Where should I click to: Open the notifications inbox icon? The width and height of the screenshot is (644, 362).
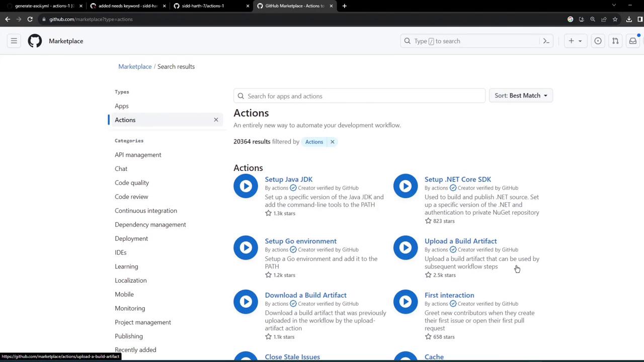[632, 41]
